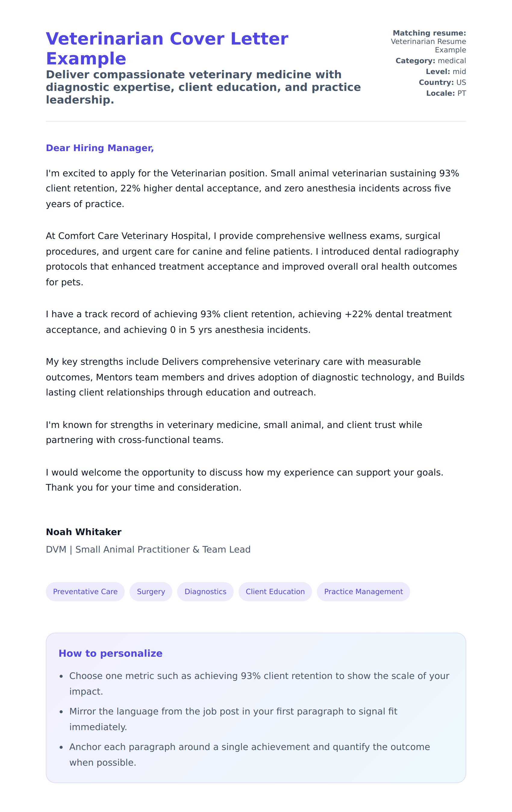Click the Comfort Care Veterinary Hospital paragraph
The image size is (512, 812).
coord(251,259)
